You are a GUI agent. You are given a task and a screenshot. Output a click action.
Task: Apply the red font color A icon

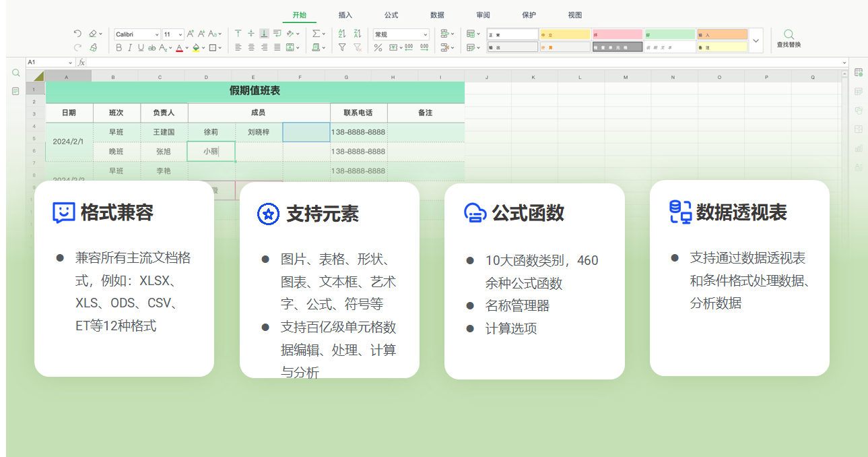179,48
